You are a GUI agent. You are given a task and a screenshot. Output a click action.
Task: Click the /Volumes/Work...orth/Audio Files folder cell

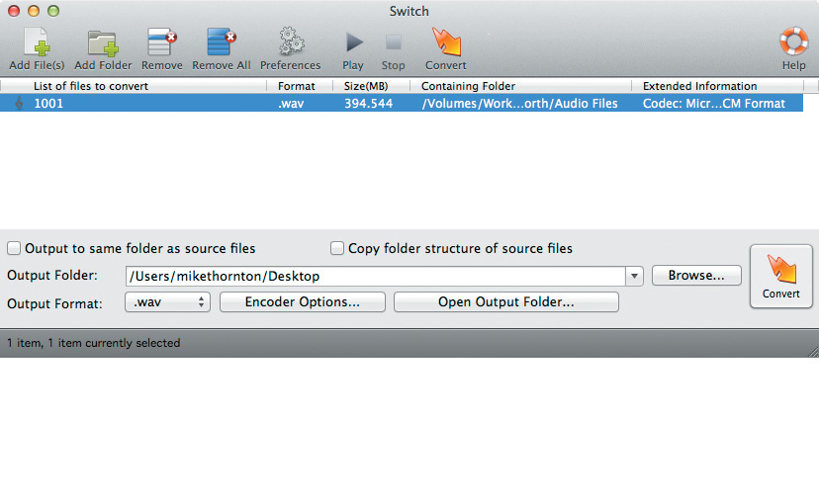pos(519,104)
